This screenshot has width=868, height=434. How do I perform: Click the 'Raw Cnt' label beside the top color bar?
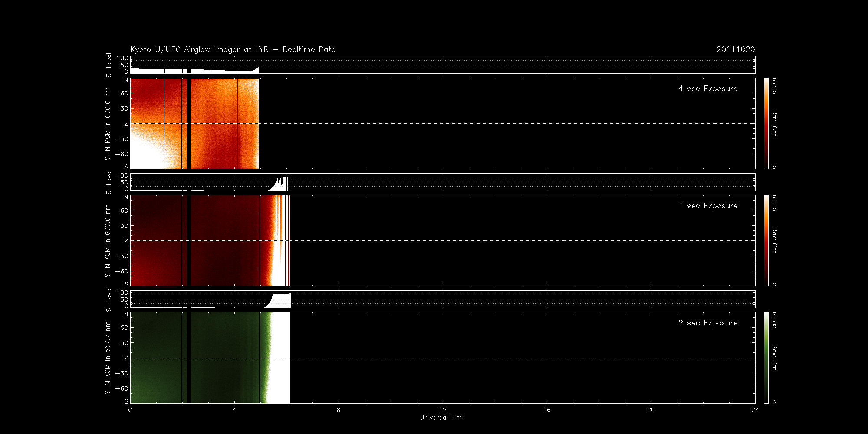pos(775,123)
